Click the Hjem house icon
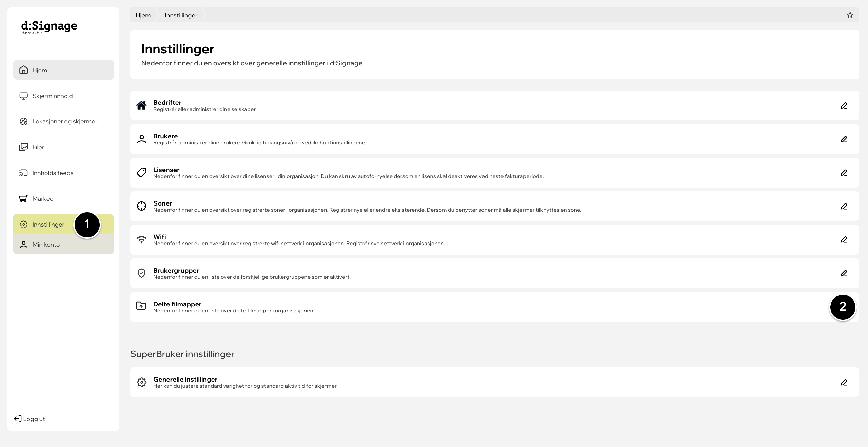 pos(23,70)
